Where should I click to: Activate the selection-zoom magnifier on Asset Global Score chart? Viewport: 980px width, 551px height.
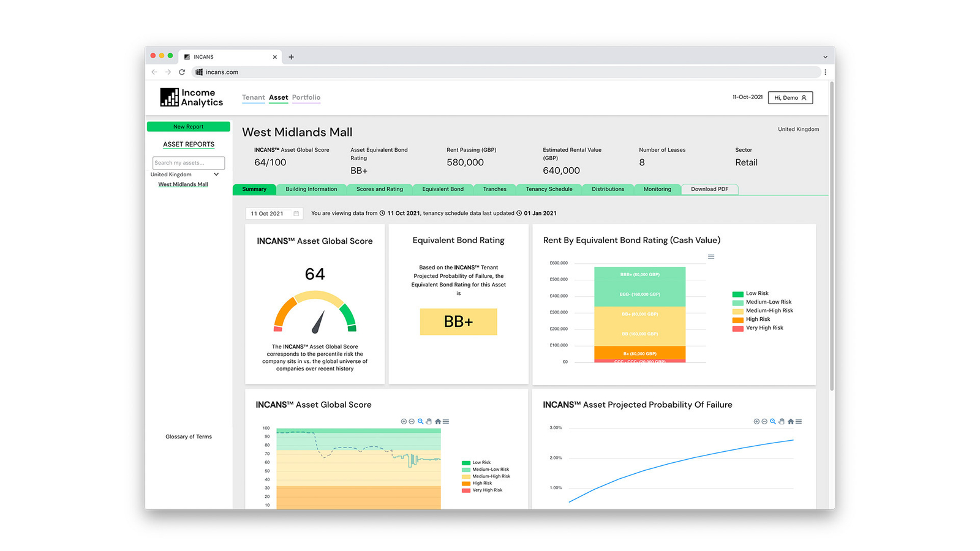click(x=420, y=421)
